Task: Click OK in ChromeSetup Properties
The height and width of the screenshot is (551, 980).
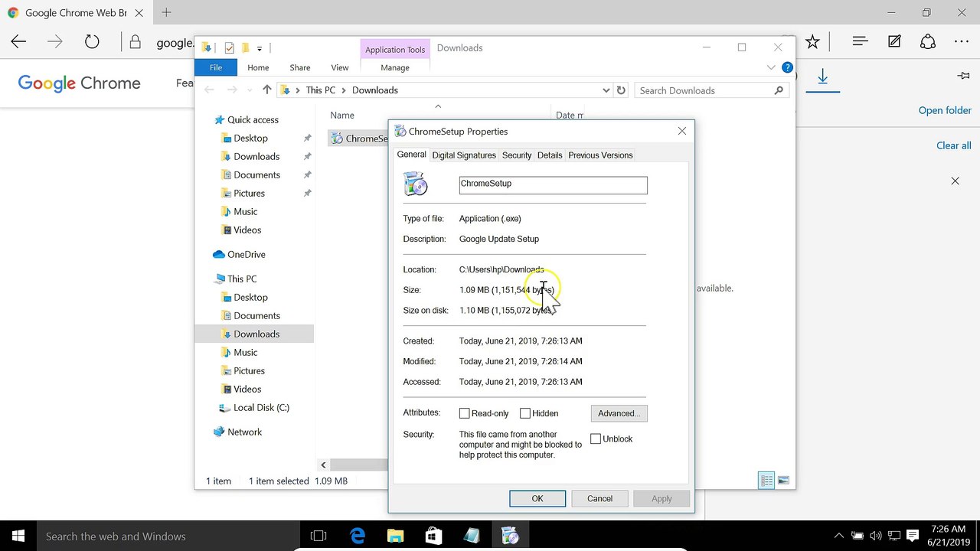Action: coord(537,498)
